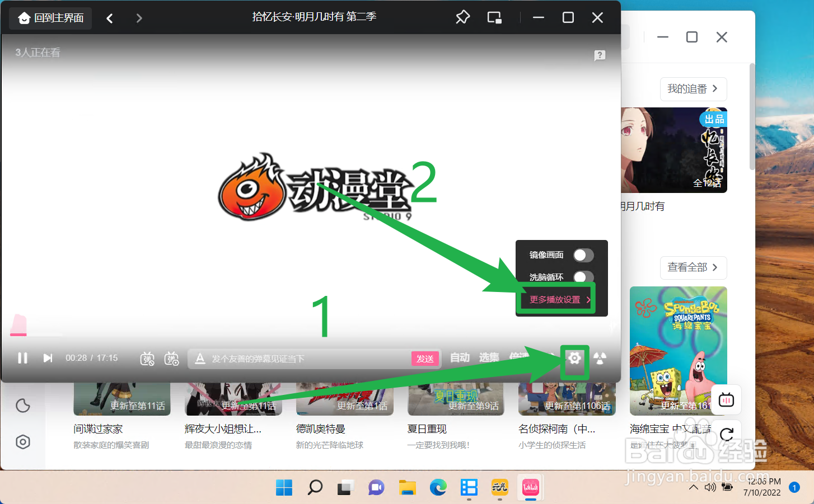Toggle night mode moon icon in sidebar
The image size is (814, 504).
pos(23,406)
